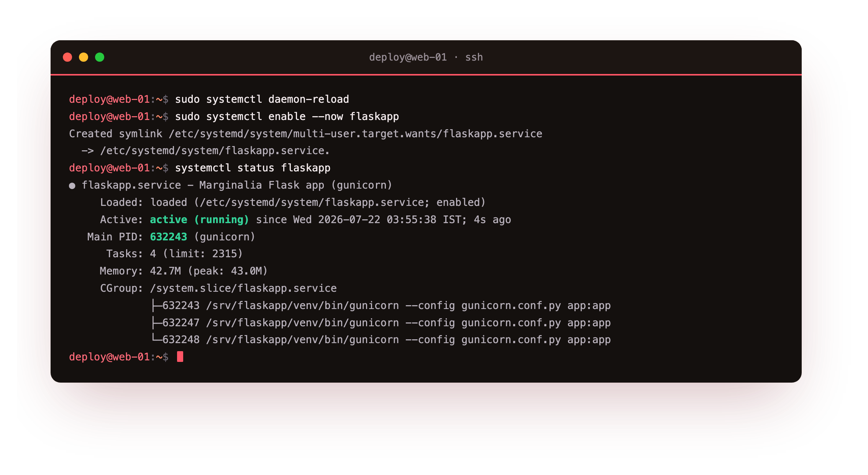The height and width of the screenshot is (475, 868).
Task: Click the 'Loaded:' status line
Action: [x=293, y=202]
